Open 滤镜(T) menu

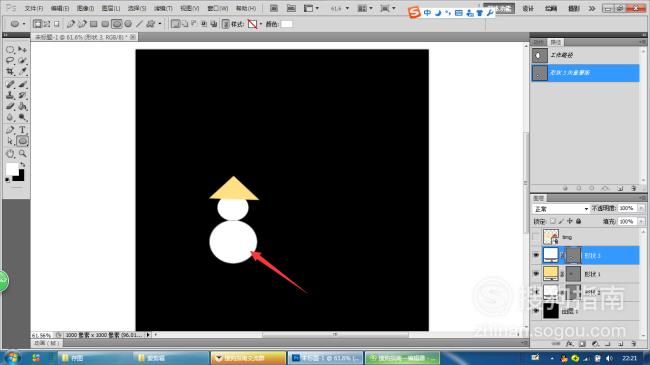(x=163, y=8)
